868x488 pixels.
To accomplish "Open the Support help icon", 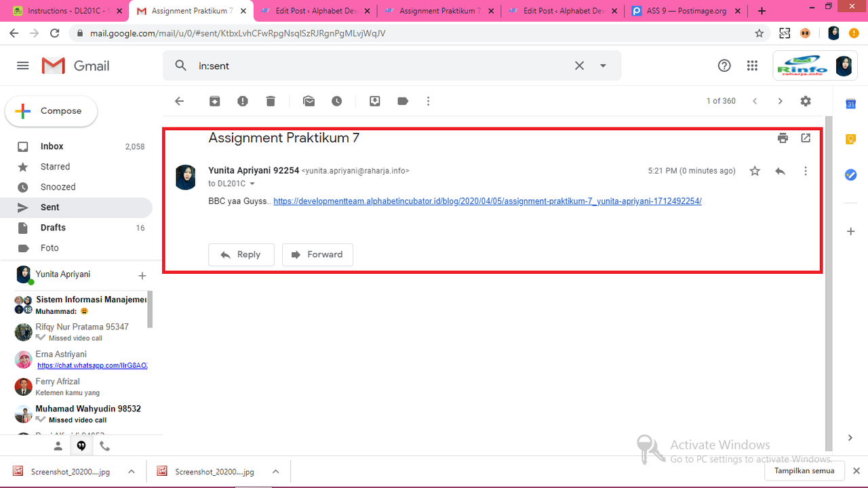I will 724,66.
